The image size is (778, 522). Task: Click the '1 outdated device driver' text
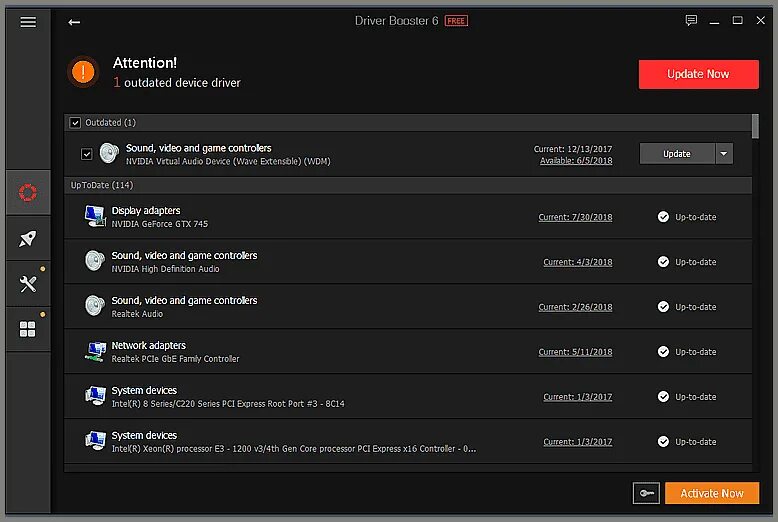pos(177,82)
